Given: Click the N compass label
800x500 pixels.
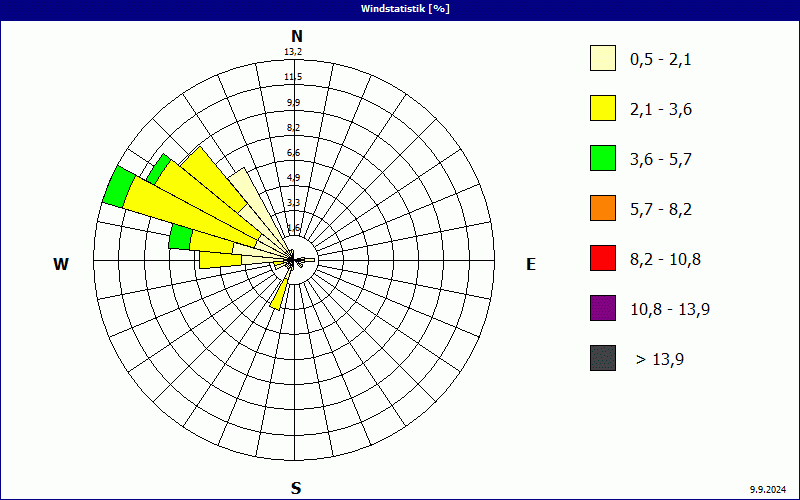Looking at the screenshot, I should tap(297, 36).
